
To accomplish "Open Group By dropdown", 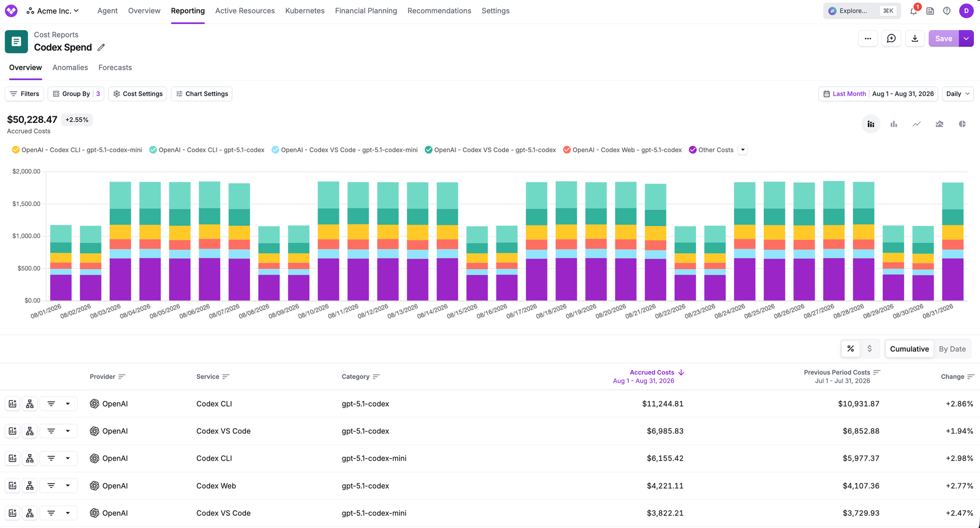I will pyautogui.click(x=76, y=94).
